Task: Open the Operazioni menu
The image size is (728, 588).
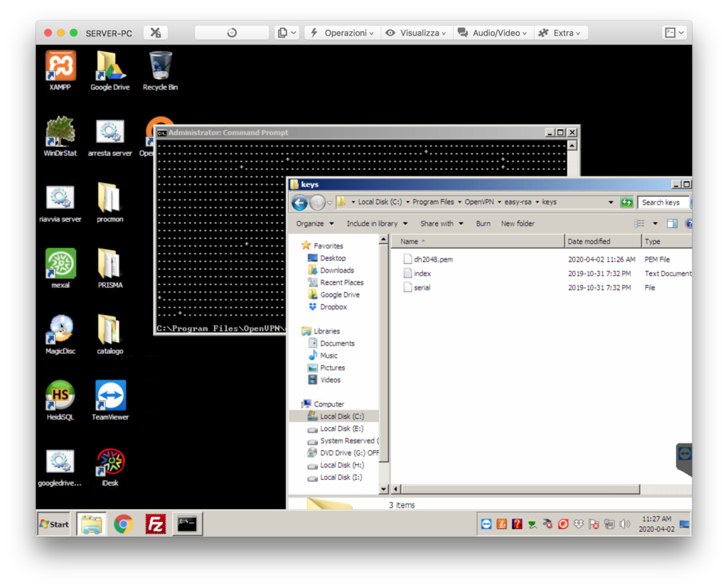Action: point(342,33)
